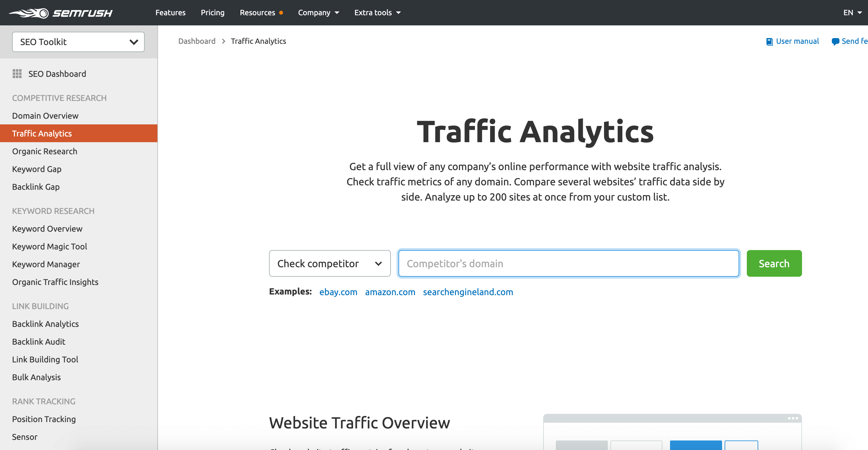Click the Website Traffic Overview heading
868x450 pixels.
(359, 423)
